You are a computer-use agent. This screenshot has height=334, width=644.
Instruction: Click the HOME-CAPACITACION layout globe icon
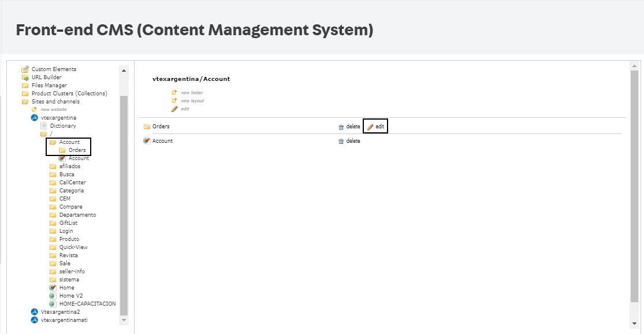click(53, 303)
